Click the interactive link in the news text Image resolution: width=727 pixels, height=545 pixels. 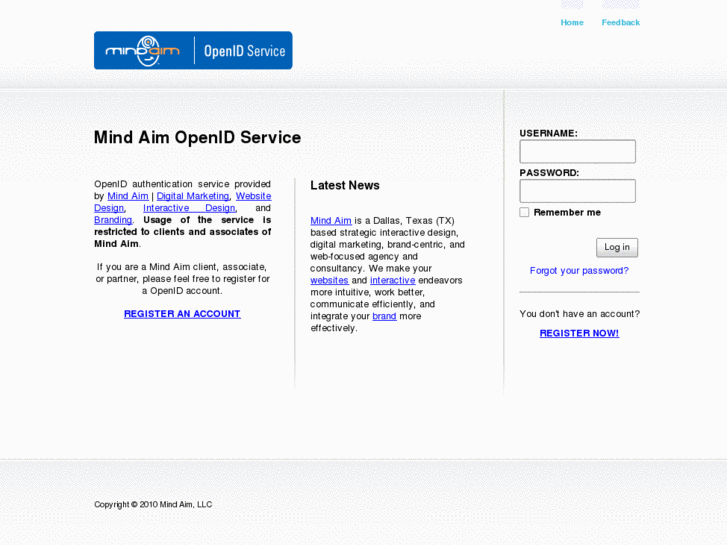(x=392, y=281)
